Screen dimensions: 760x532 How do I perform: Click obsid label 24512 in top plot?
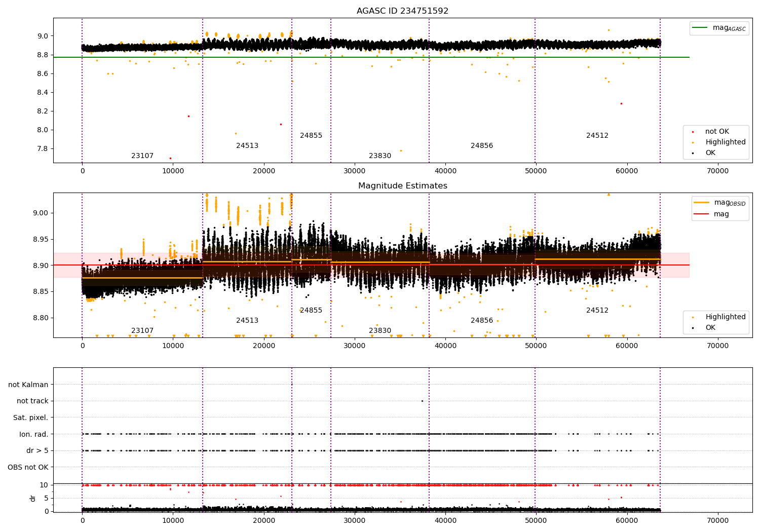[597, 136]
